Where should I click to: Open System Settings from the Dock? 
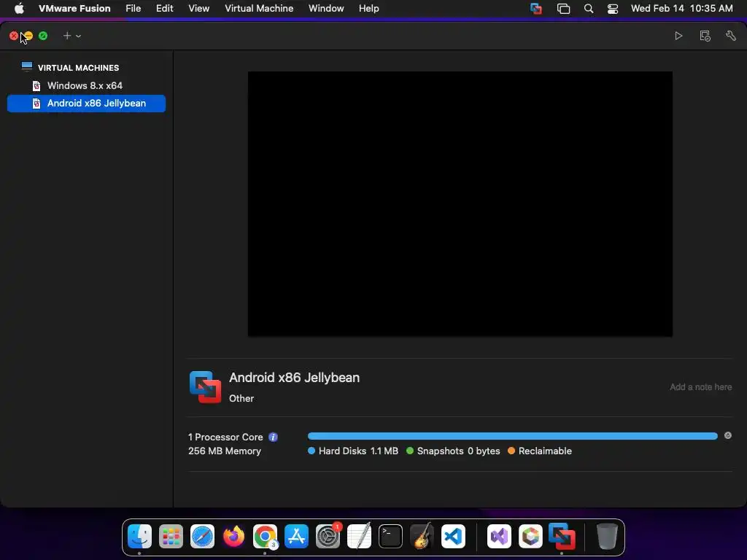(328, 537)
